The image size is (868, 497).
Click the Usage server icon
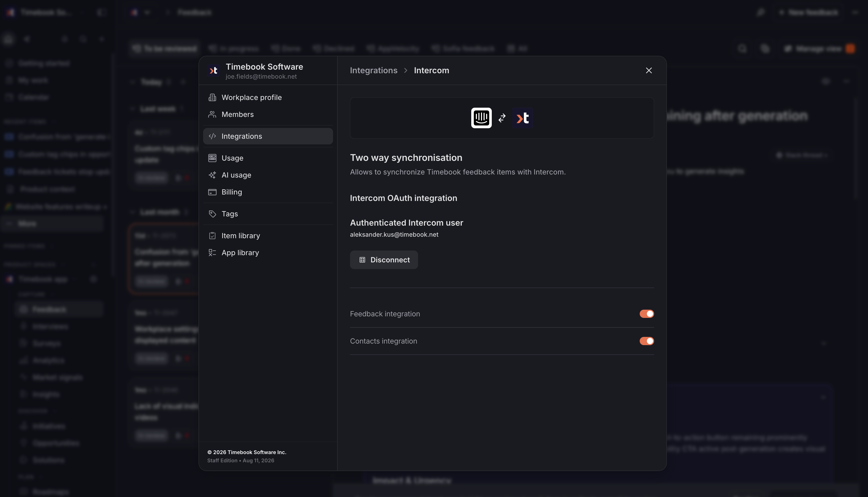(x=212, y=158)
